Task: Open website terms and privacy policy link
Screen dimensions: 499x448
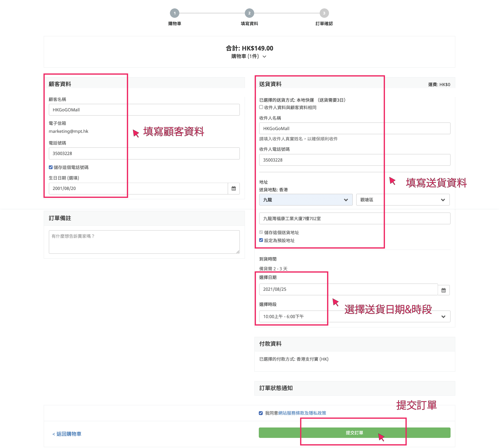Action: (x=302, y=413)
